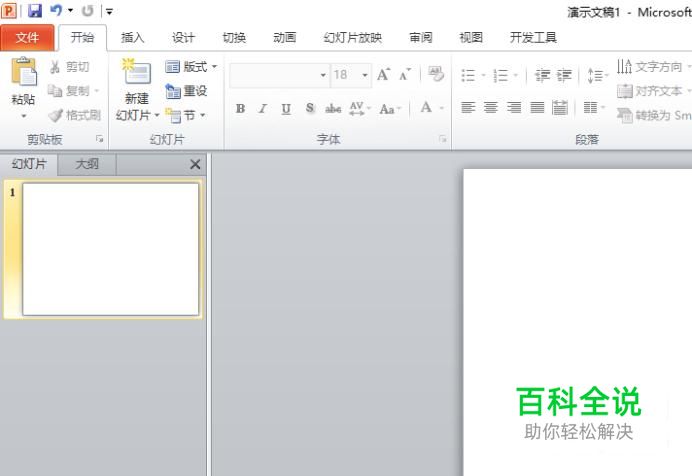Select slide 1 thumbnail
Image resolution: width=692 pixels, height=476 pixels.
(110, 249)
